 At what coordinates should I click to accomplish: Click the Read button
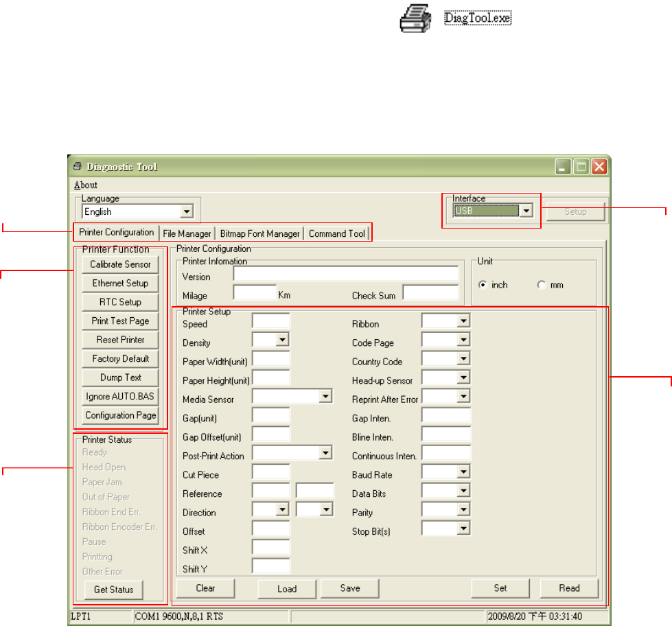569,588
